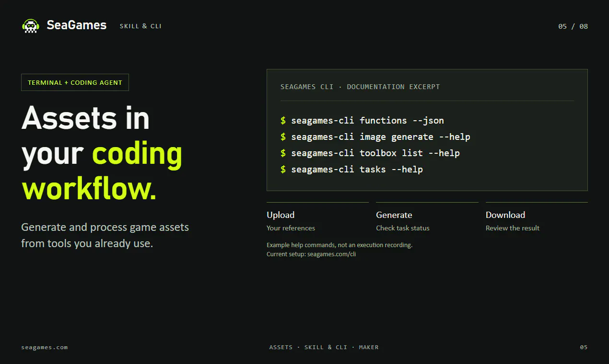Click the Download step title
Screen dimensions: 609x364
pos(505,215)
